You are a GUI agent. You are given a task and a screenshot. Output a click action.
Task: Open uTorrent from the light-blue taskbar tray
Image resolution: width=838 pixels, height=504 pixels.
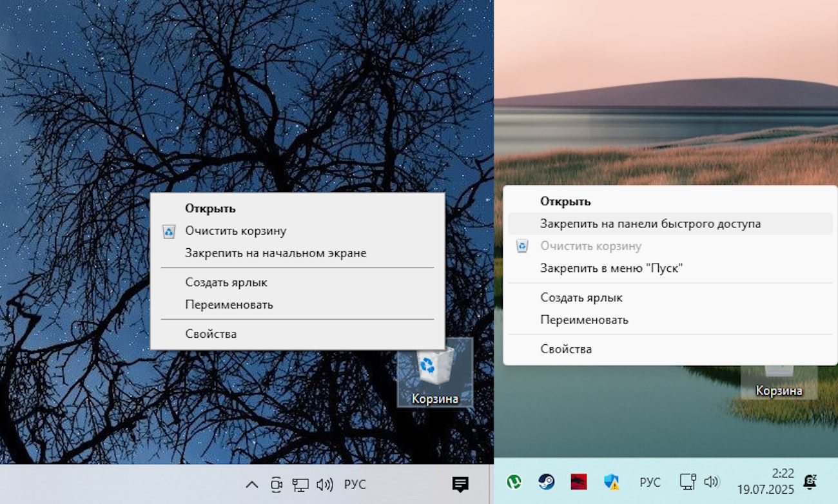pos(514,481)
